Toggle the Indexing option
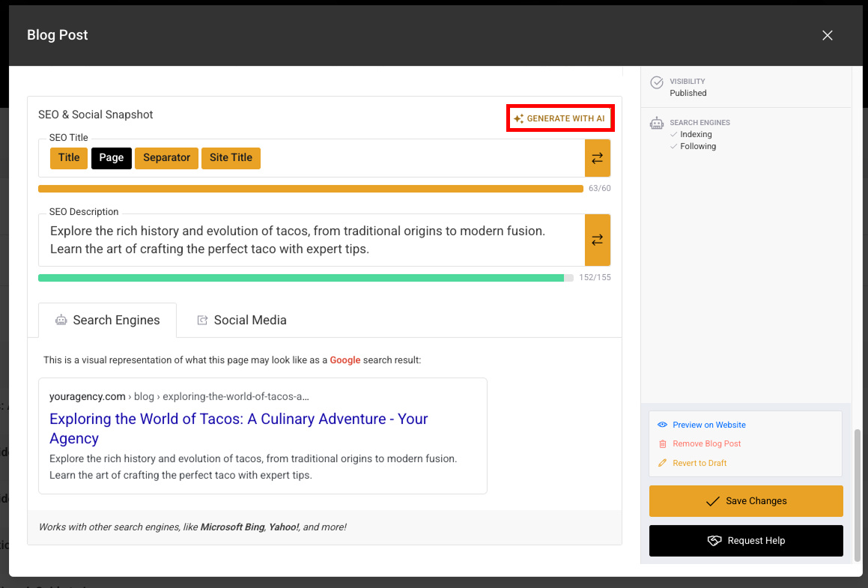The height and width of the screenshot is (588, 868). coord(691,135)
